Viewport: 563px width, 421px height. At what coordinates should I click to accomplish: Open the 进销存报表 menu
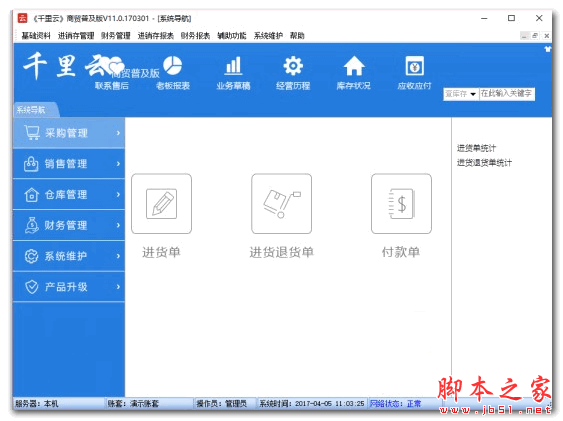(155, 36)
